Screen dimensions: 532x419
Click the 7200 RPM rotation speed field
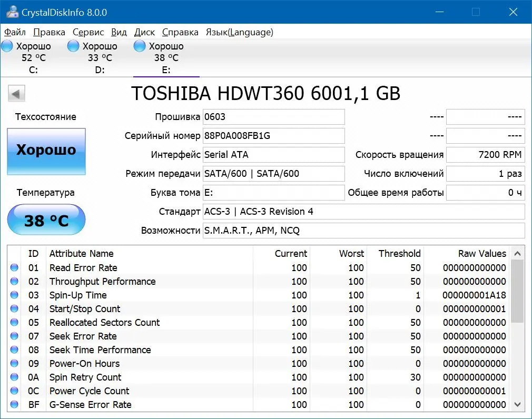coord(486,155)
